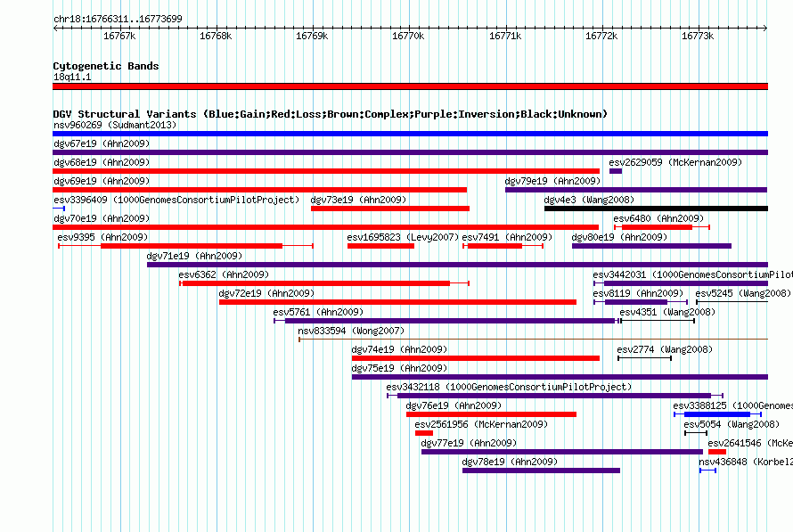Select the esv2641546 variant label

click(750, 443)
